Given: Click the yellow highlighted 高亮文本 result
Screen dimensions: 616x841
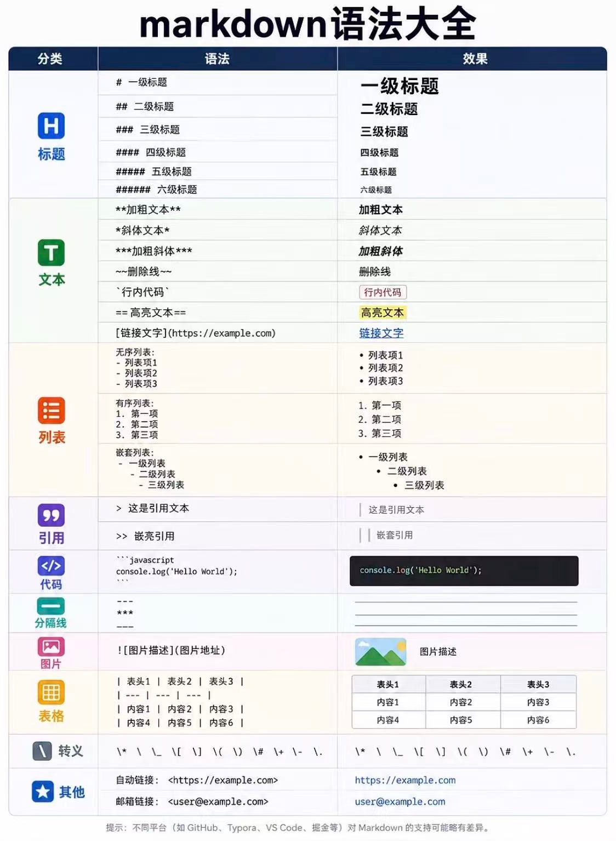Looking at the screenshot, I should (x=383, y=312).
